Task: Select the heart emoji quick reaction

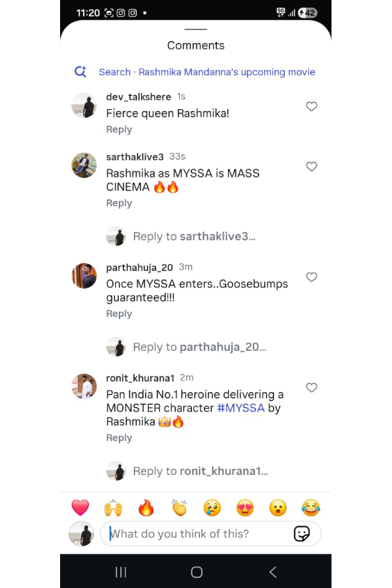Action: click(80, 508)
